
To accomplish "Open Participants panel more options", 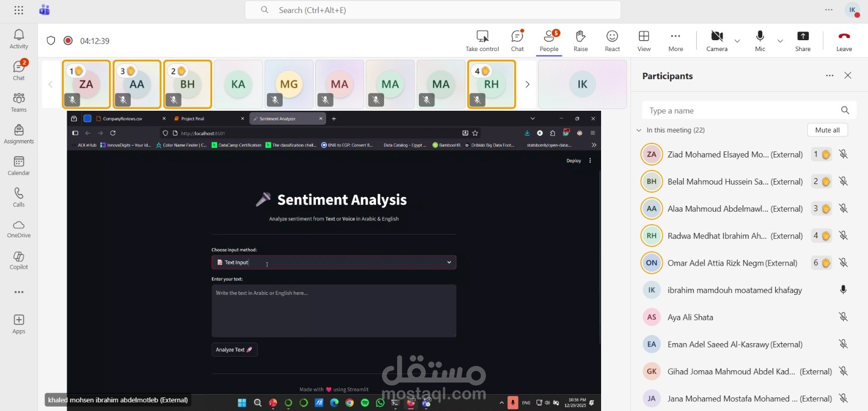I will pyautogui.click(x=829, y=75).
